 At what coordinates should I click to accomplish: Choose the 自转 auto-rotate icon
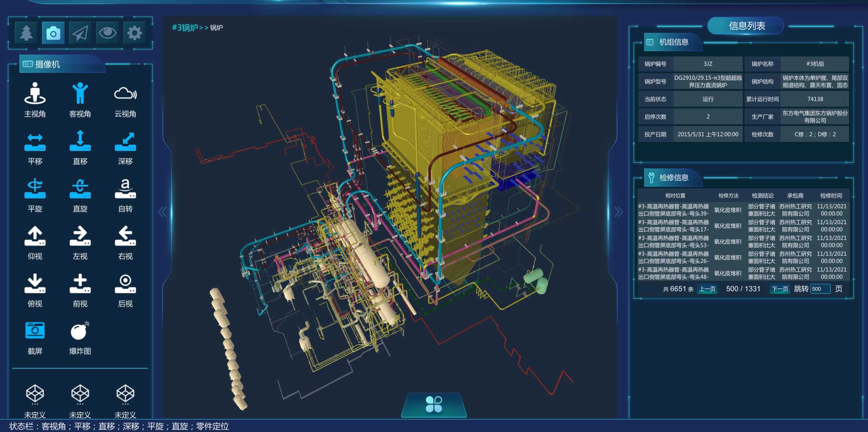tap(125, 189)
